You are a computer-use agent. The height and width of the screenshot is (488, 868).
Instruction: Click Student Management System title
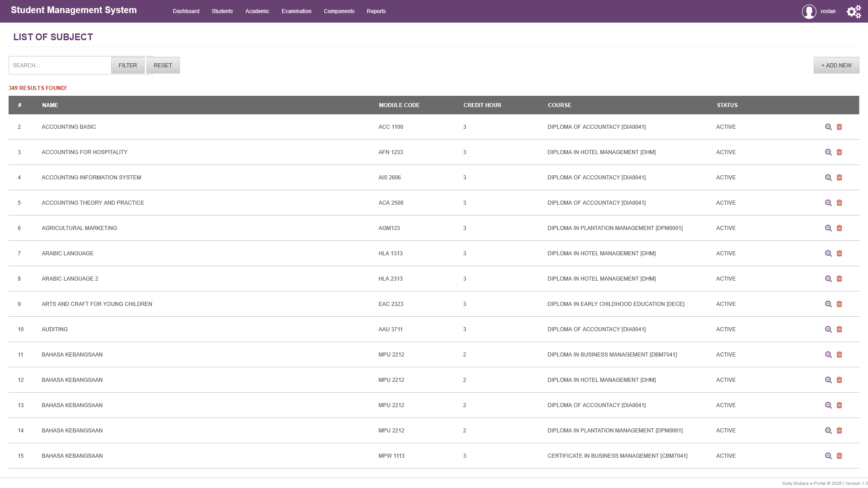tap(74, 10)
